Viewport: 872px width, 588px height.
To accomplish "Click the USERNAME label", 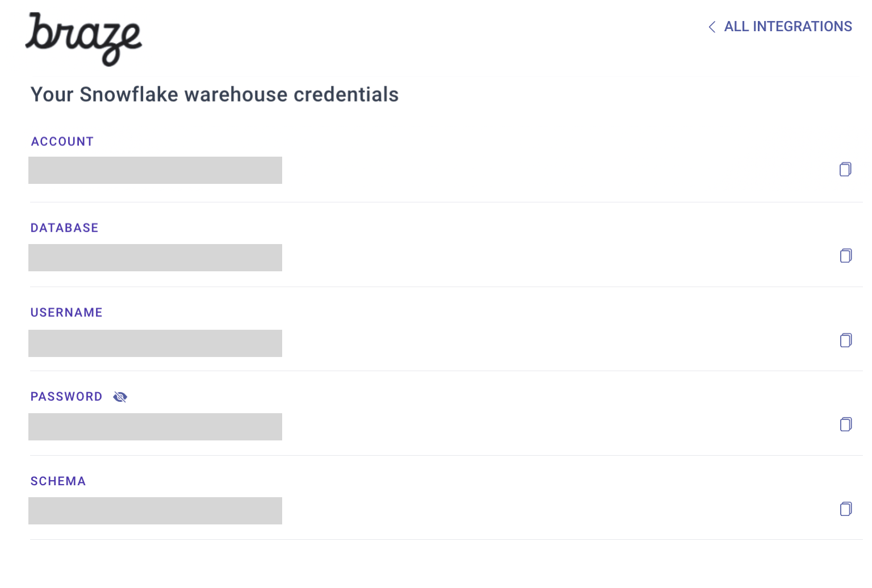I will [66, 312].
